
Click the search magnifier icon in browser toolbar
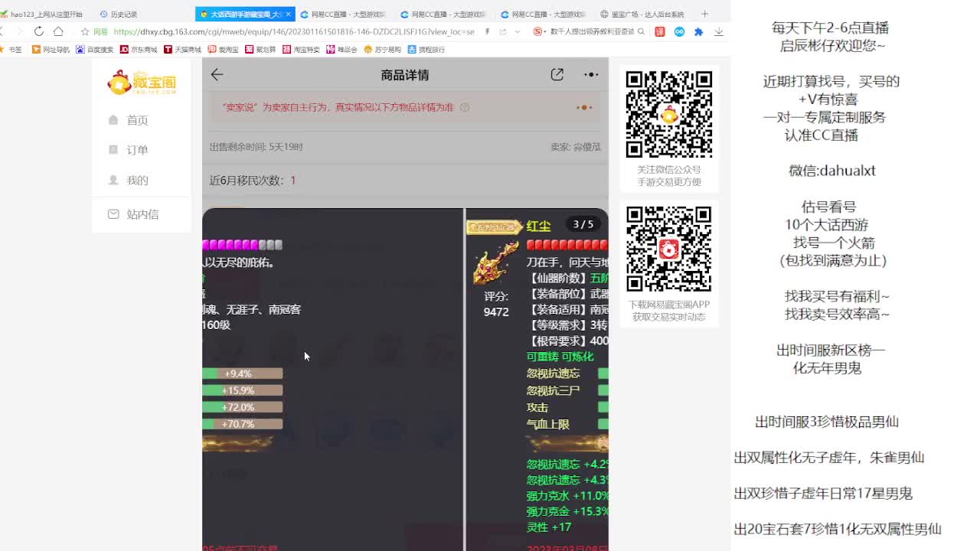coord(641,31)
